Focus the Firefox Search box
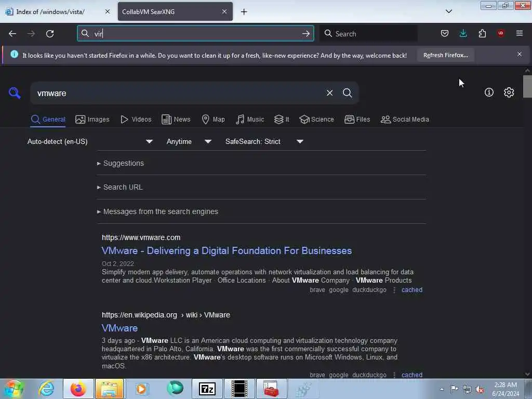 [x=369, y=34]
